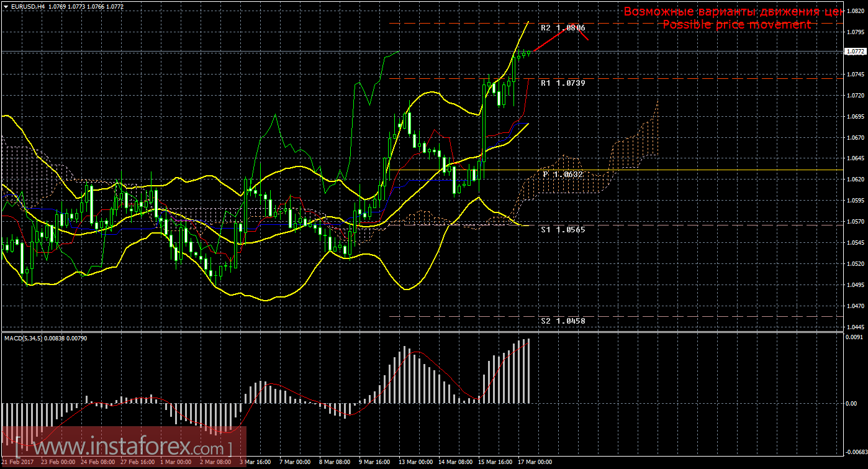This screenshot has width=868, height=469.
Task: Click the Russian red heading text
Action: click(x=733, y=11)
